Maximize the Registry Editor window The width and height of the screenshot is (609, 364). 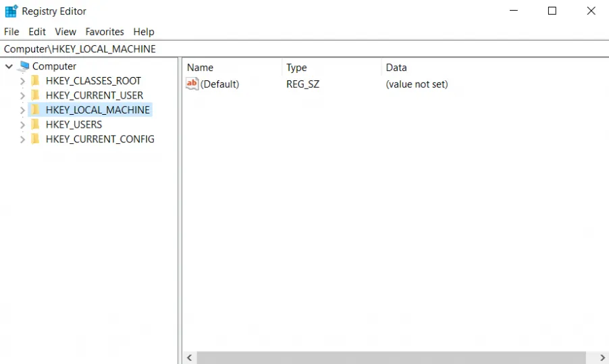pos(552,11)
